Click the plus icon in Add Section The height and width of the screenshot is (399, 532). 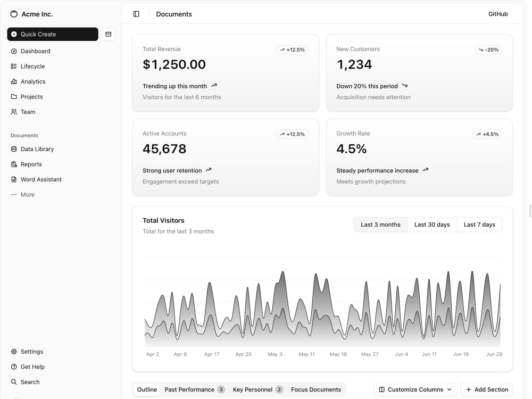tap(469, 389)
